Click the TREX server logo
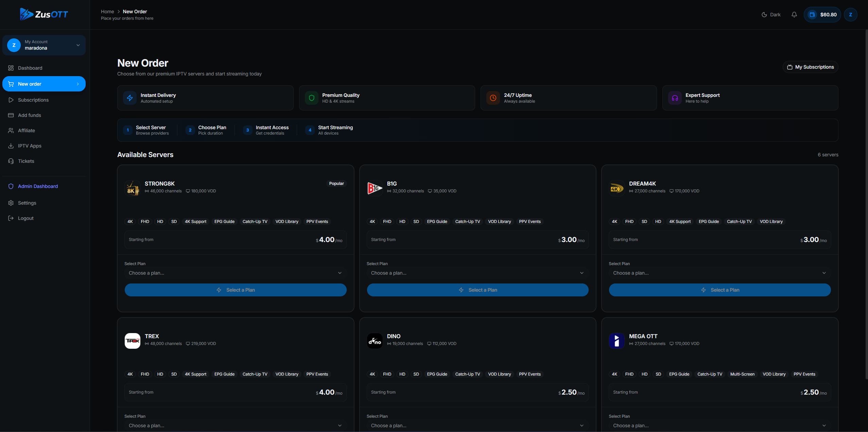 133,341
